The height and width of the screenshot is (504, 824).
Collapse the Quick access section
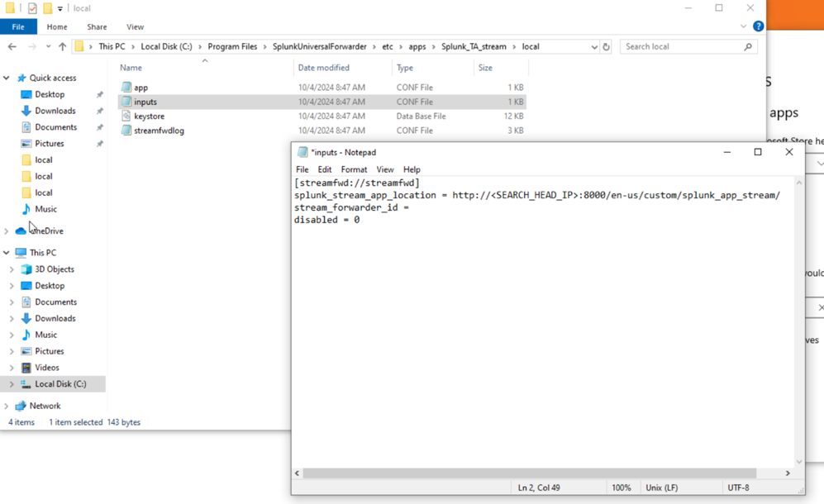[x=7, y=77]
